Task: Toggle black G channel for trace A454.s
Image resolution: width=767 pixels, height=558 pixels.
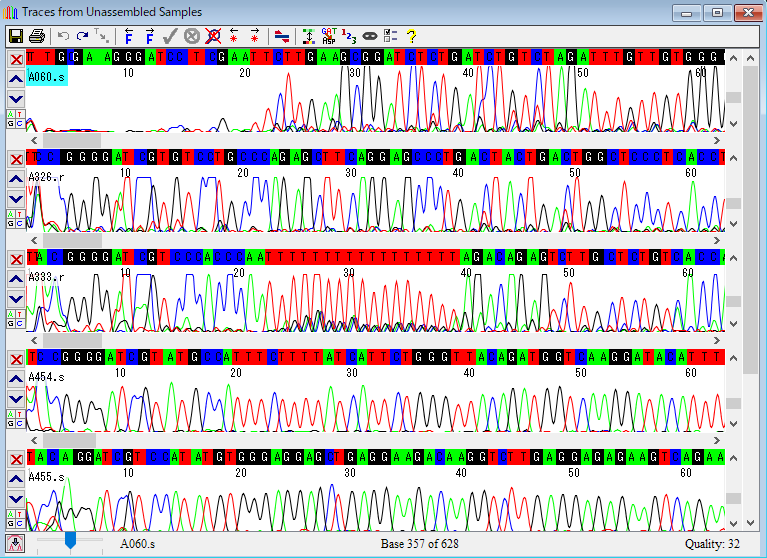Action: 11,424
